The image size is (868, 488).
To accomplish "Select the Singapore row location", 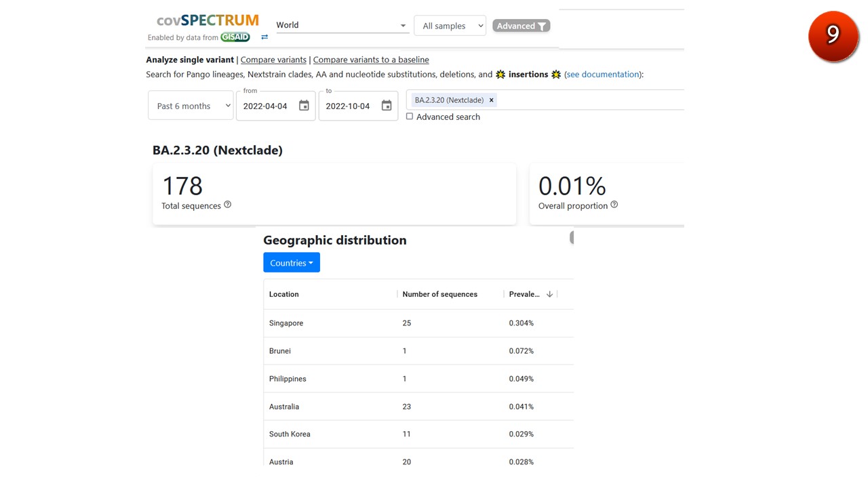I will 286,323.
